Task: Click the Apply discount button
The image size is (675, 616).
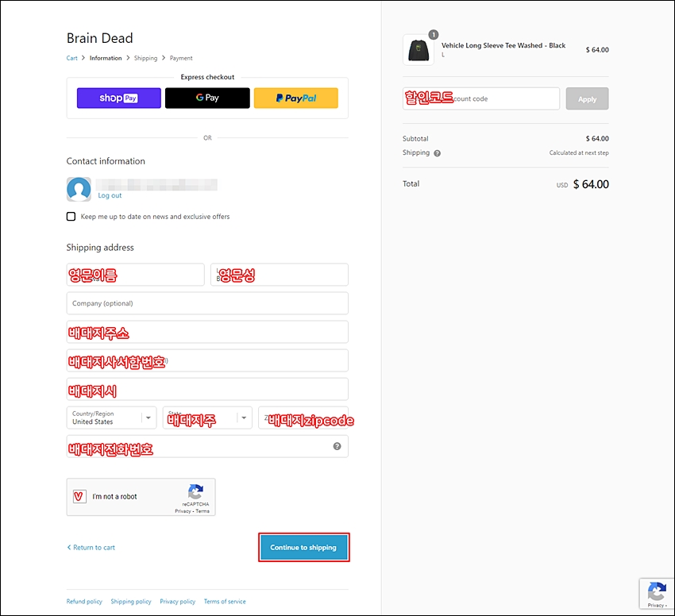Action: [587, 98]
